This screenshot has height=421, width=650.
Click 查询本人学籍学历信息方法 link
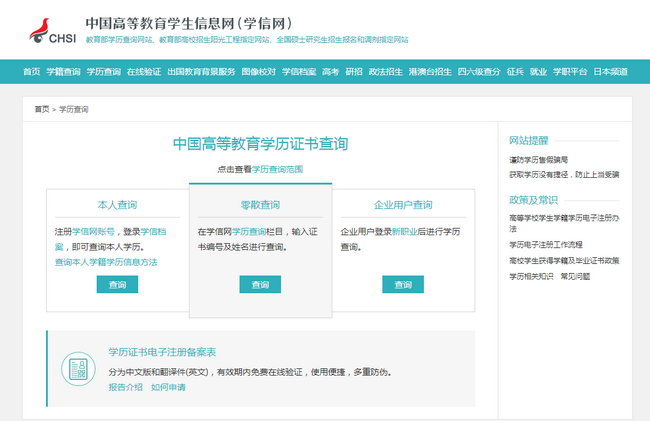(x=106, y=262)
